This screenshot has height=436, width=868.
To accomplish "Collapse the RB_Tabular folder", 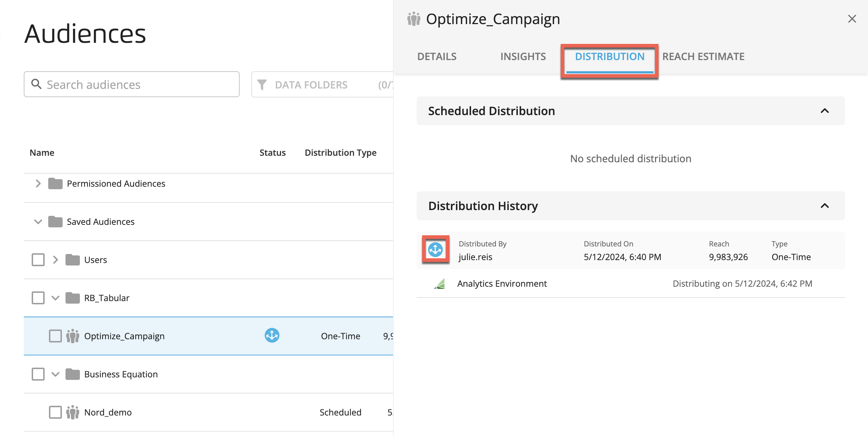I will 55,298.
